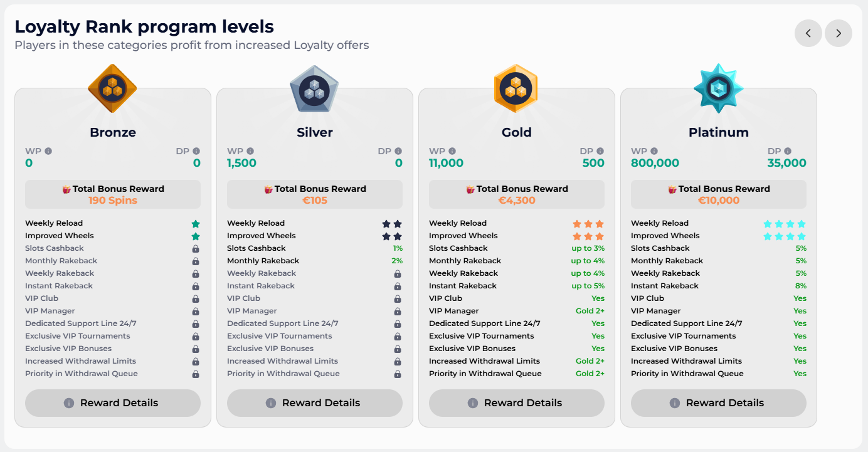The height and width of the screenshot is (452, 868).
Task: Click the left arrow to view previous ranks
Action: pos(808,33)
